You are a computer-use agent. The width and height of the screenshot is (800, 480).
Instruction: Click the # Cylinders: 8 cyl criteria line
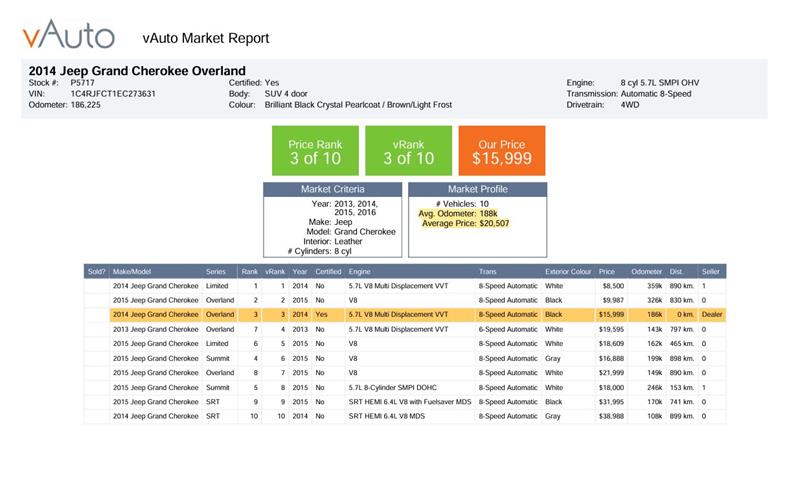pyautogui.click(x=319, y=251)
